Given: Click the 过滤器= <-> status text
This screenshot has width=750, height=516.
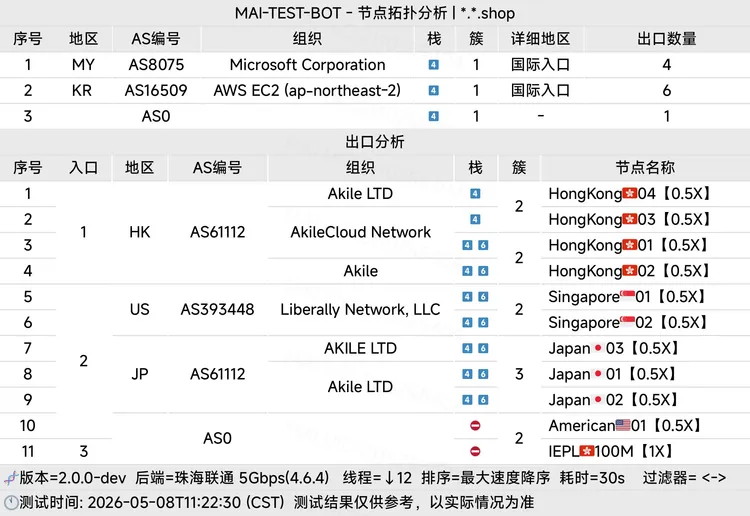Looking at the screenshot, I should [684, 477].
